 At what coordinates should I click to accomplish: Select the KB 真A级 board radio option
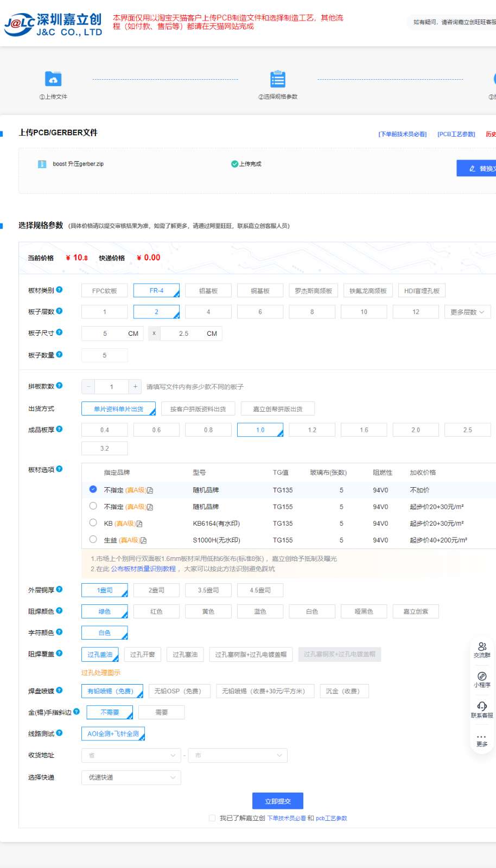click(x=93, y=523)
